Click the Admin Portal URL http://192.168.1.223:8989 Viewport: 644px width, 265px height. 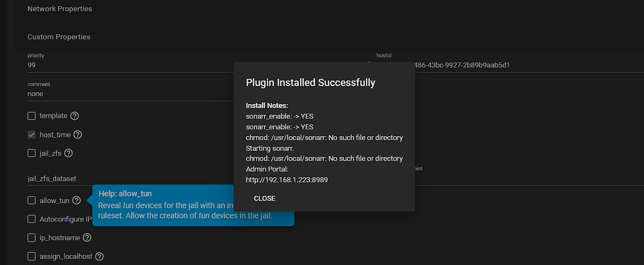287,179
